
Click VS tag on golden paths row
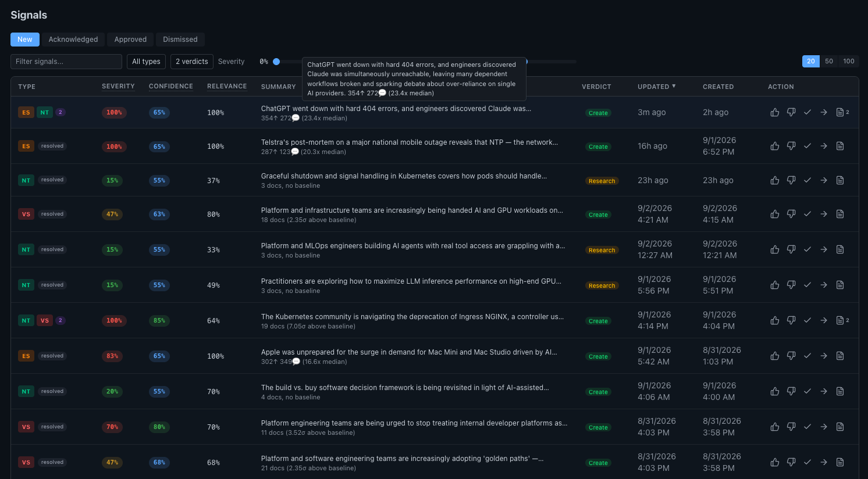26,462
